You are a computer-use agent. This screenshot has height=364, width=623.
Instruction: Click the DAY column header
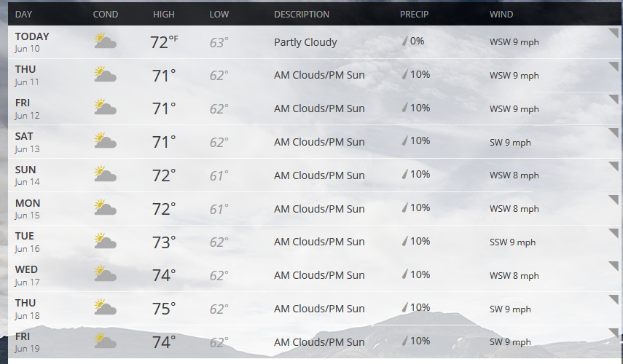pyautogui.click(x=23, y=15)
